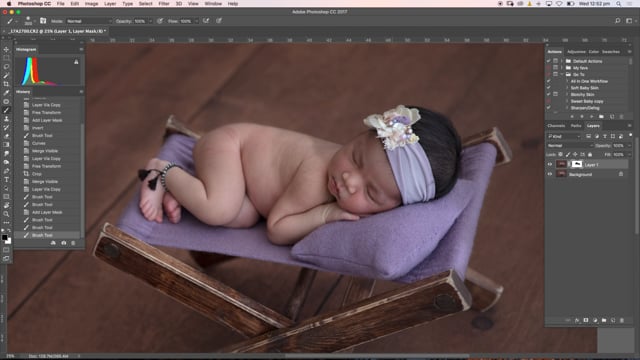Switch to the Channels tab
Image resolution: width=640 pixels, height=360 pixels.
(556, 126)
